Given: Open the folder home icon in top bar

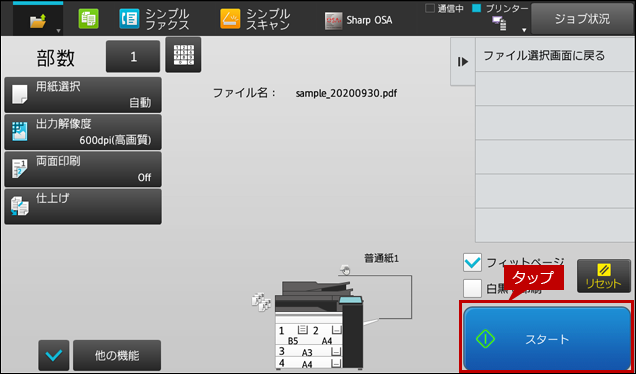Looking at the screenshot, I should 38,21.
